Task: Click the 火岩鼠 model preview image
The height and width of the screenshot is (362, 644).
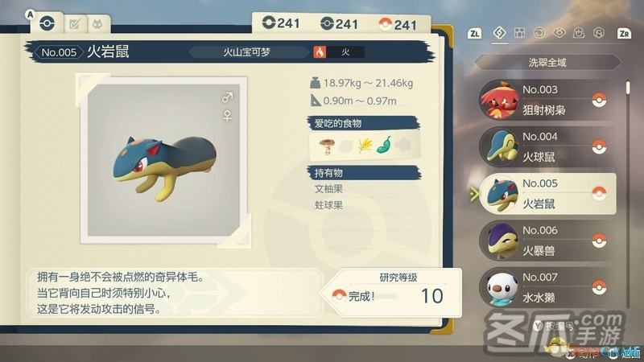Action: click(x=163, y=160)
